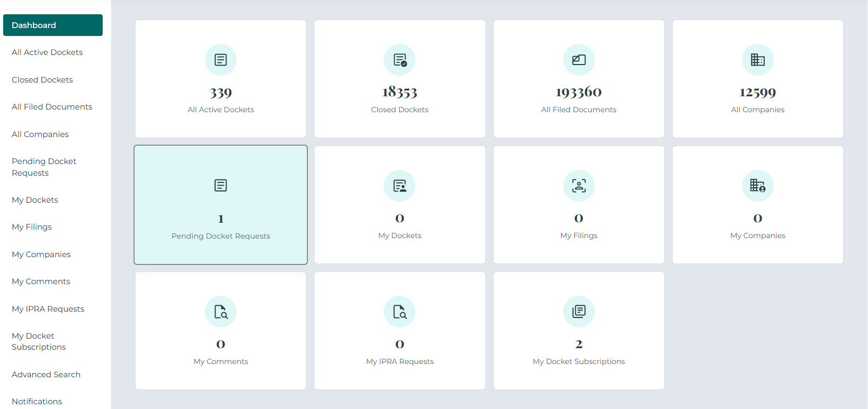Image resolution: width=868 pixels, height=409 pixels.
Task: Click the 193360 filed documents count
Action: (578, 93)
